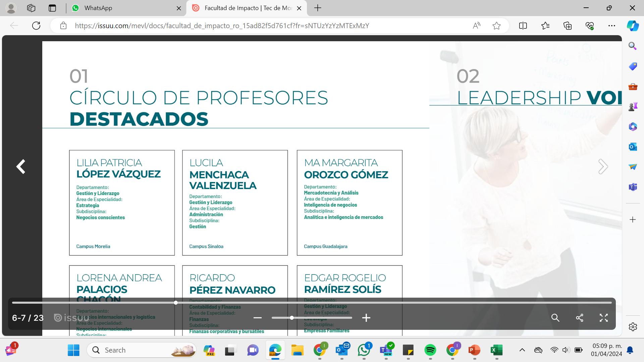
Task: Toggle issuu fullscreen view
Action: pos(604,318)
